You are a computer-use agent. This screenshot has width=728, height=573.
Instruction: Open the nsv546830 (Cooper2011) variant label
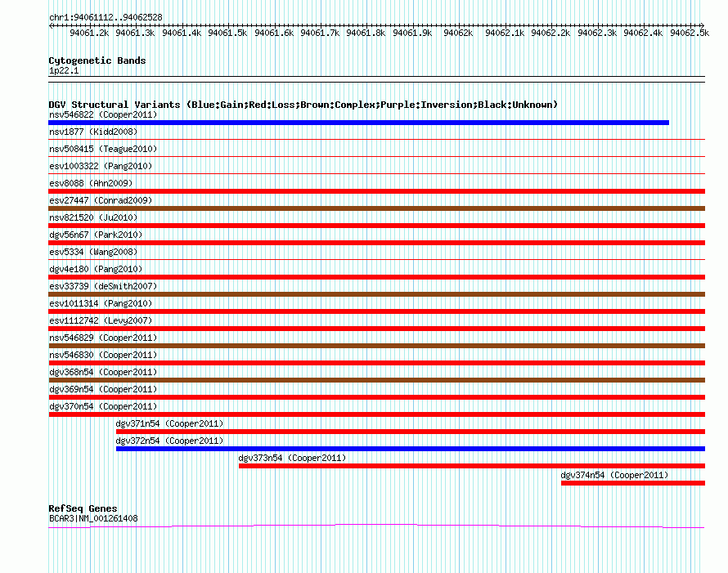[103, 355]
